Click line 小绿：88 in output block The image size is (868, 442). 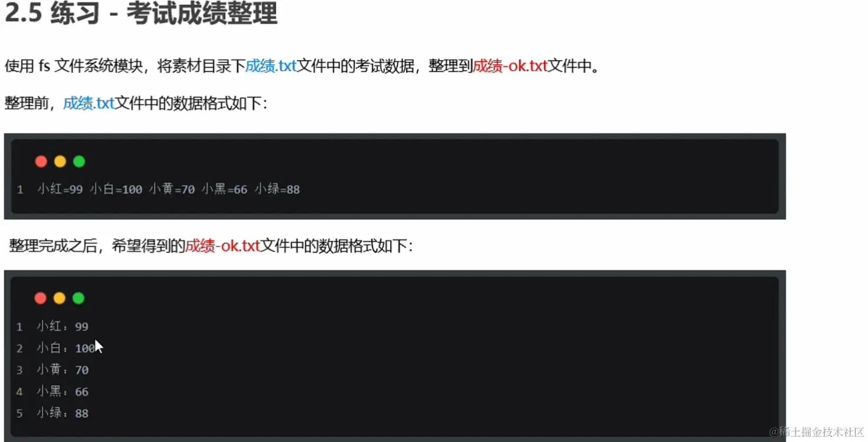(x=62, y=413)
